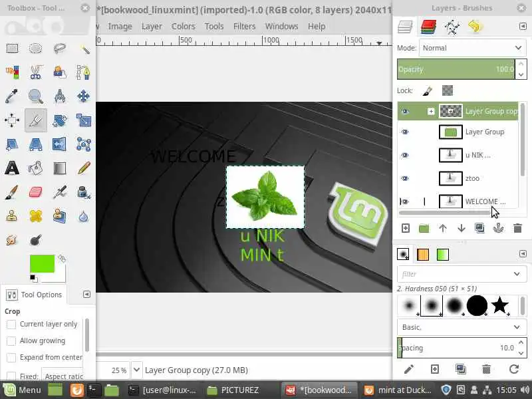Enable Allow growing checkbox
532x399 pixels.
(x=11, y=340)
